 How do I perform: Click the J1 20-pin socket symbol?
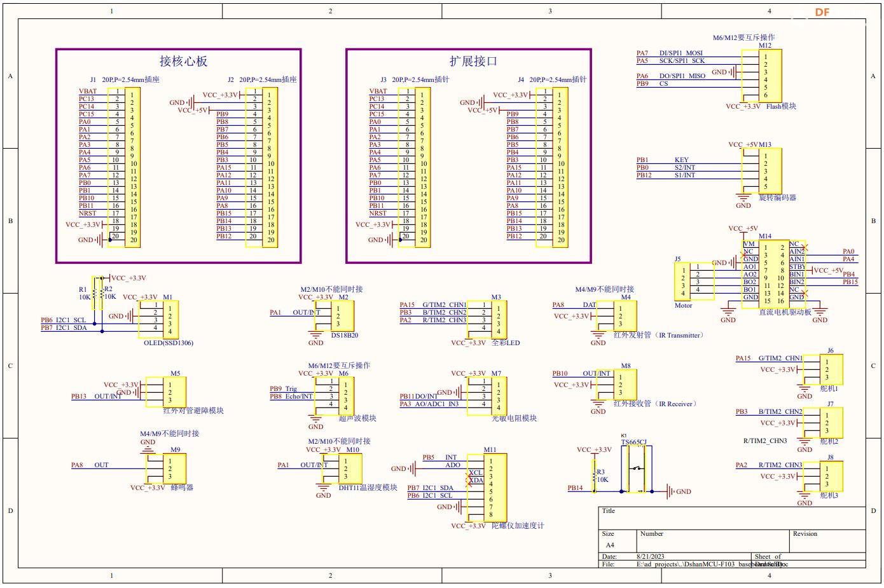pyautogui.click(x=125, y=167)
